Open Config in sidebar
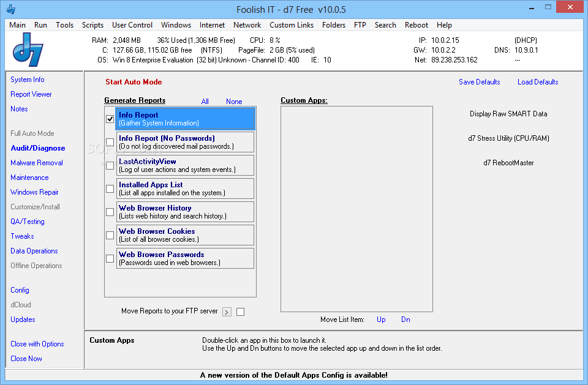This screenshot has height=385, width=588. tap(20, 290)
